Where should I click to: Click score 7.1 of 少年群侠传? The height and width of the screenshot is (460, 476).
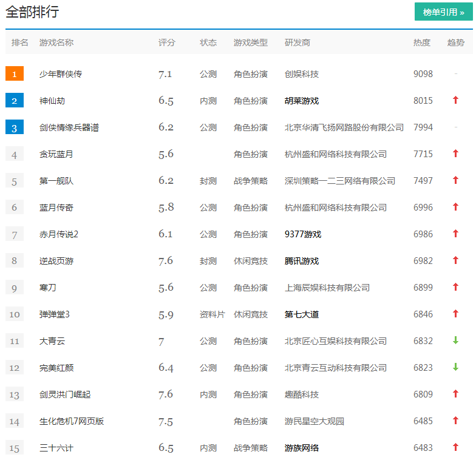tap(165, 74)
